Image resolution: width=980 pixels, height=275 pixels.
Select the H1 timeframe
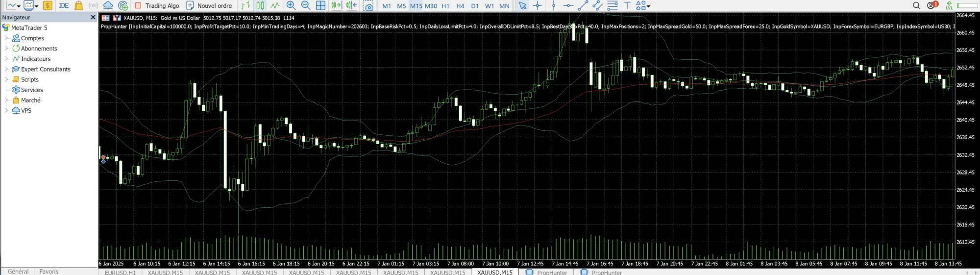pyautogui.click(x=445, y=6)
